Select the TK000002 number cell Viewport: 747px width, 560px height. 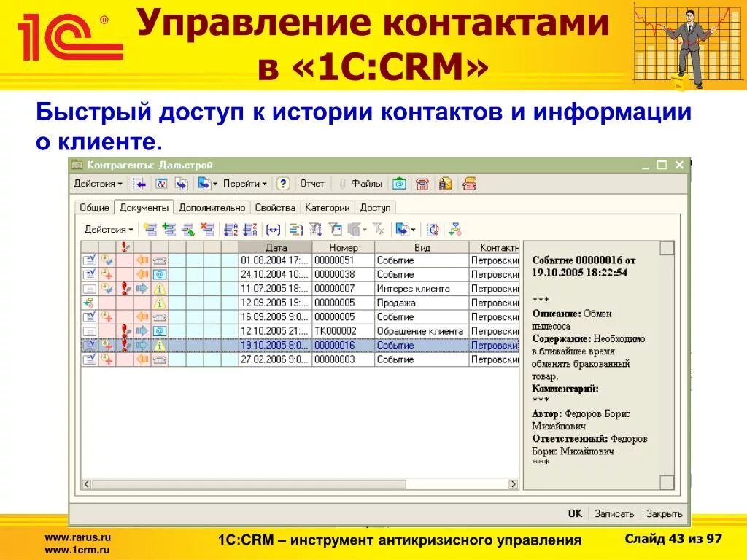[343, 331]
